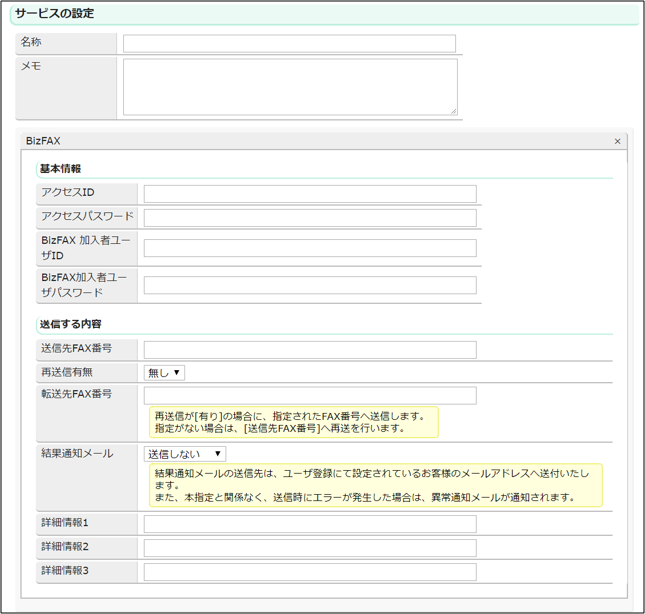Open the 再送信有無 dropdown
The height and width of the screenshot is (614, 645).
pos(164,373)
